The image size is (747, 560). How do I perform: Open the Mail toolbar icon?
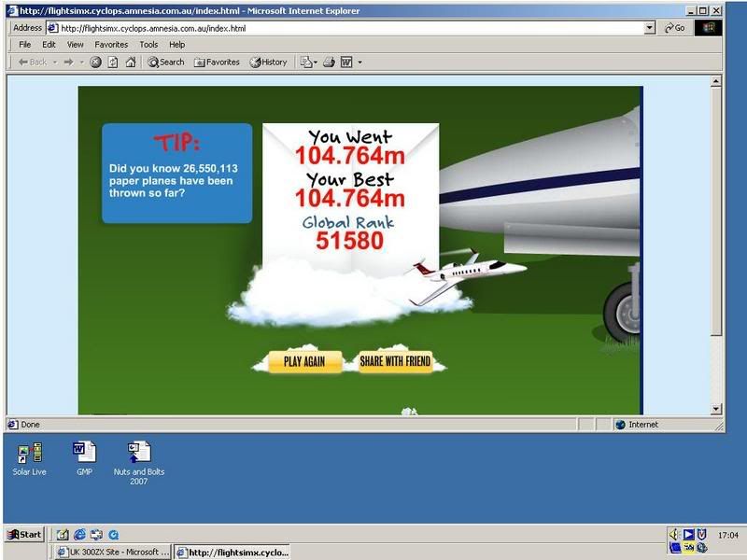[304, 63]
